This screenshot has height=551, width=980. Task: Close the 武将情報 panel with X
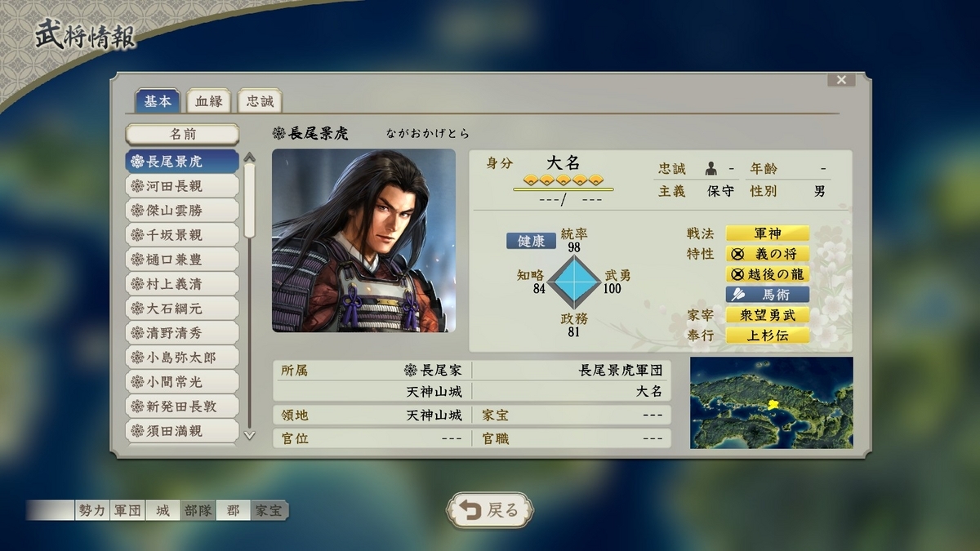pyautogui.click(x=841, y=79)
